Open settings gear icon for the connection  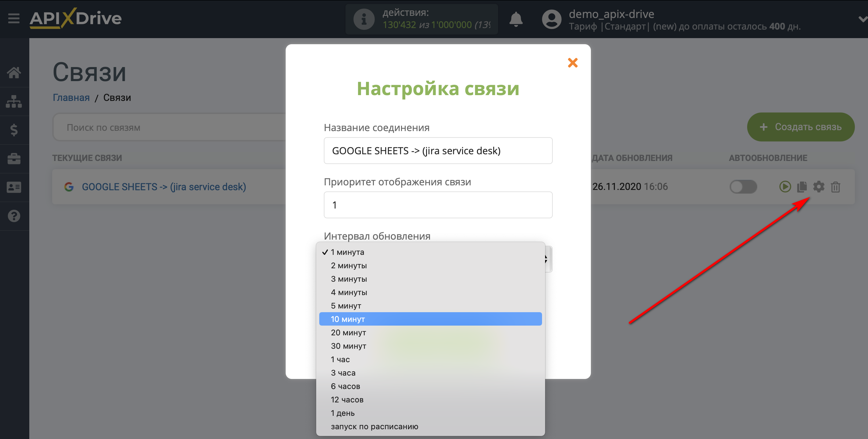[819, 187]
